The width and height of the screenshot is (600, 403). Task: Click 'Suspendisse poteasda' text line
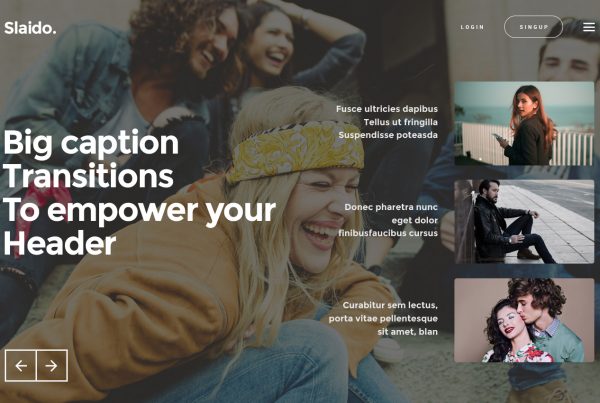click(x=388, y=135)
